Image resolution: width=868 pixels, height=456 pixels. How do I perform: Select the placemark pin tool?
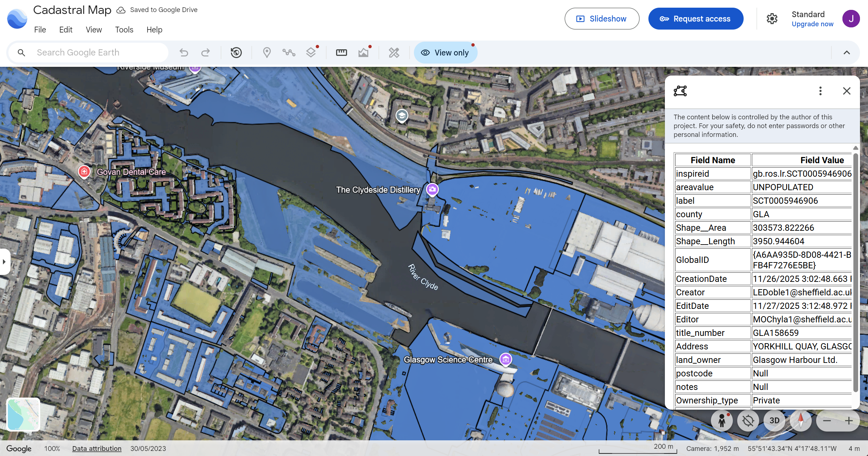267,52
